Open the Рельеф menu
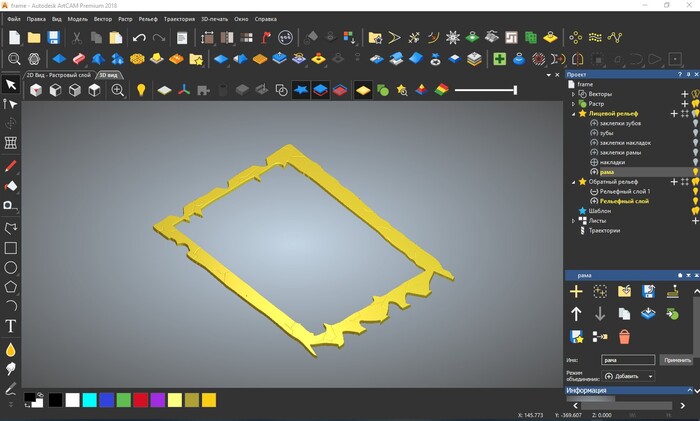This screenshot has height=421, width=700. (148, 19)
